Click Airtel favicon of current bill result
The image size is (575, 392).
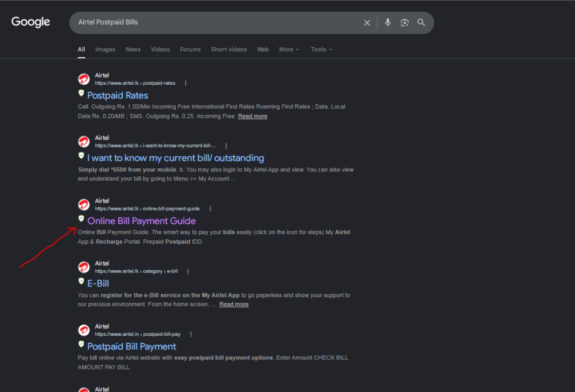point(84,142)
